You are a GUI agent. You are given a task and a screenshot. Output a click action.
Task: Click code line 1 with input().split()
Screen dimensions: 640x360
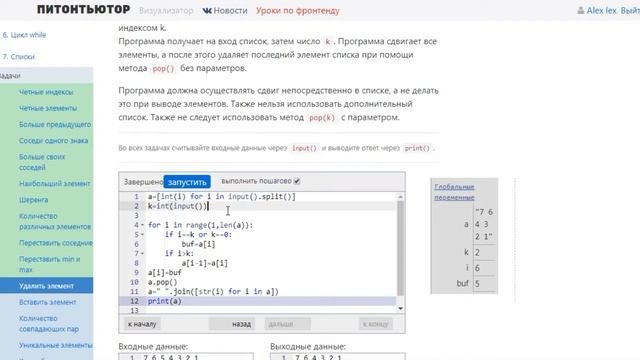click(x=222, y=197)
